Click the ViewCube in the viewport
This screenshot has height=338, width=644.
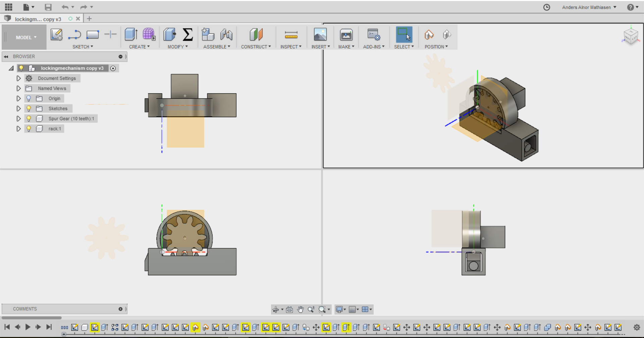pyautogui.click(x=631, y=36)
